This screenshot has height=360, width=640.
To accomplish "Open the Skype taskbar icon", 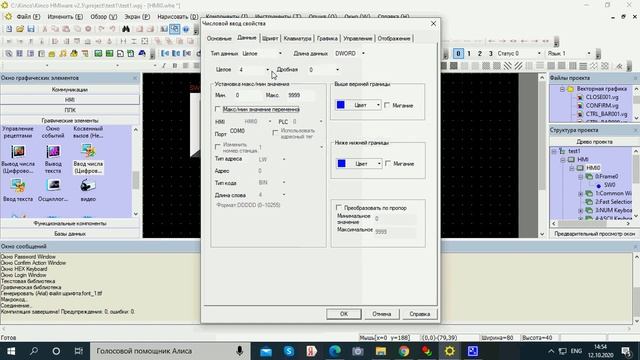I will (289, 351).
